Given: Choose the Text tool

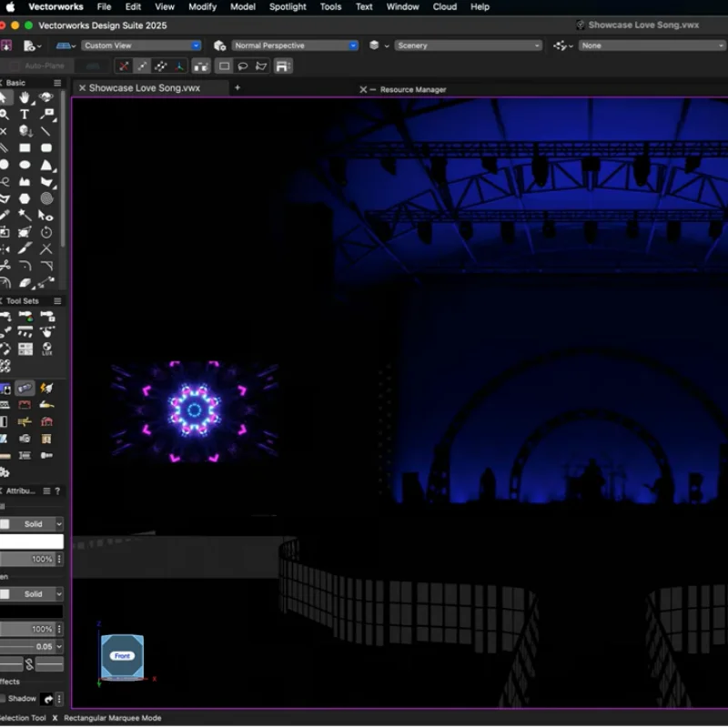Looking at the screenshot, I should point(25,115).
